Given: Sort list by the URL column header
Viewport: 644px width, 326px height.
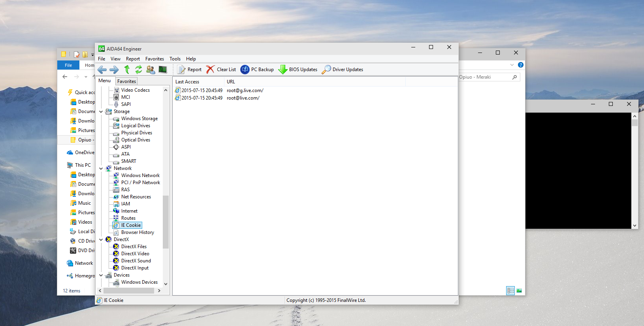Looking at the screenshot, I should [x=315, y=82].
